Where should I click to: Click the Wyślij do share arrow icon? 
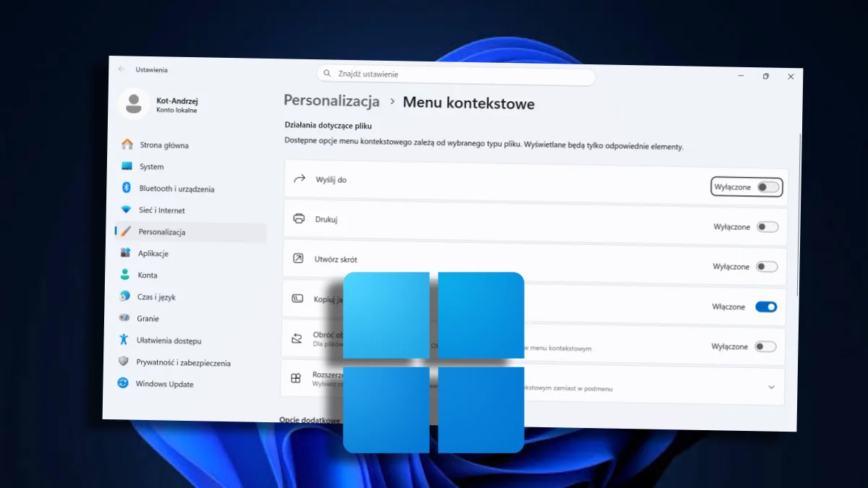299,179
